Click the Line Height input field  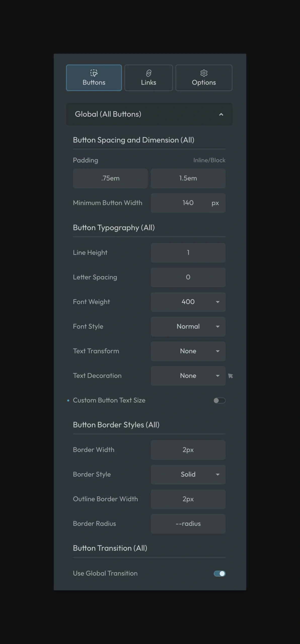pyautogui.click(x=188, y=253)
